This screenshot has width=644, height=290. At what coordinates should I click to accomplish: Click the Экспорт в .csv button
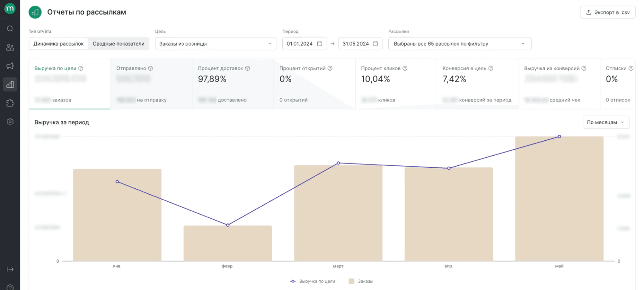click(x=608, y=12)
